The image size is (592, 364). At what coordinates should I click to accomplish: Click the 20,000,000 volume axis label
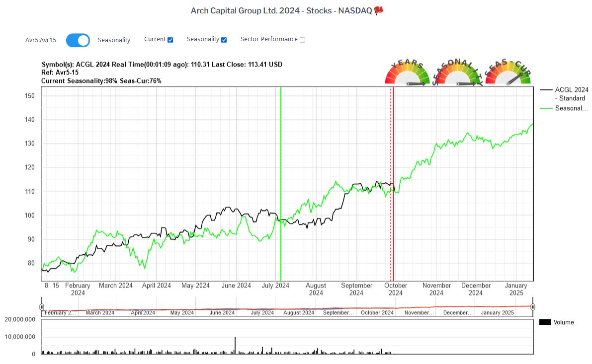(x=19, y=319)
